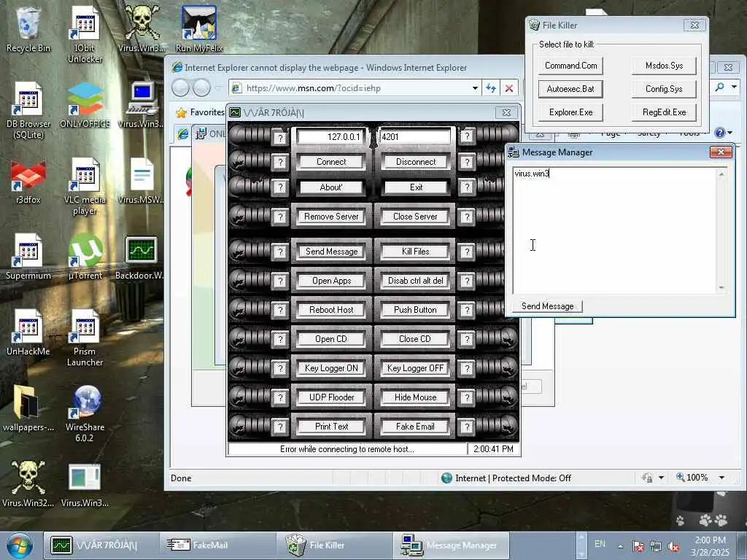
Task: Select Autoexec.Bat in File Killer
Action: 570,89
